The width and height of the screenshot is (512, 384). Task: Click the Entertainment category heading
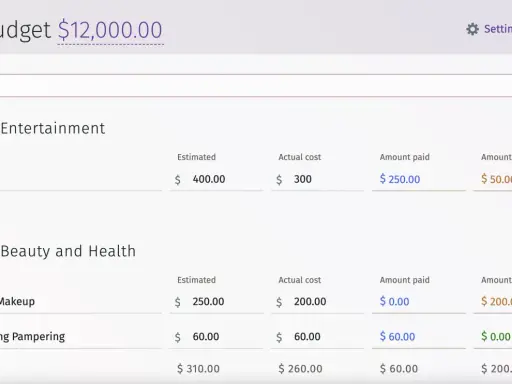(x=53, y=128)
